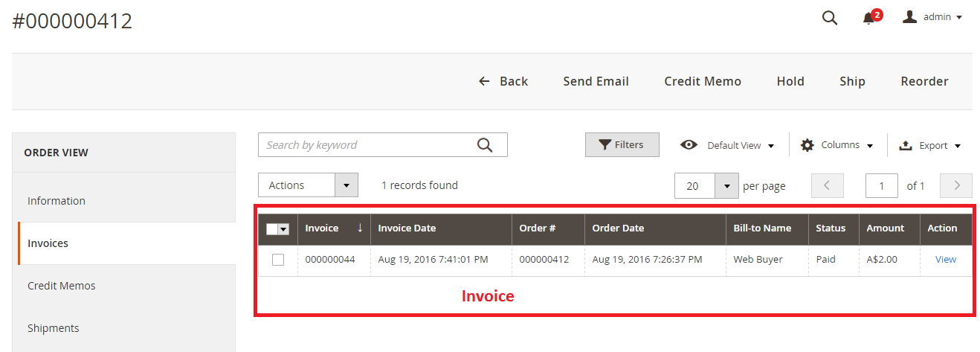Click the Send Email button
The image size is (980, 352).
coord(596,82)
